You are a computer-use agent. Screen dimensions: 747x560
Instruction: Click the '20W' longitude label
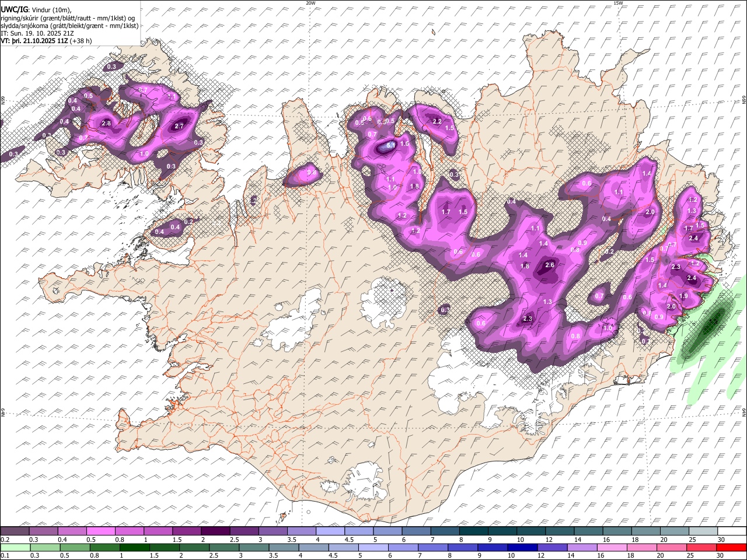[x=310, y=3]
